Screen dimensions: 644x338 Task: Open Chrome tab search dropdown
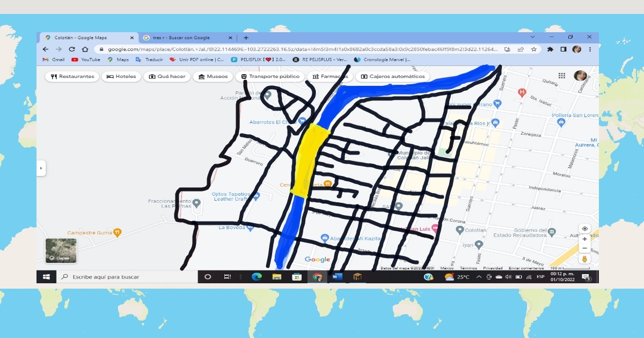coord(532,38)
